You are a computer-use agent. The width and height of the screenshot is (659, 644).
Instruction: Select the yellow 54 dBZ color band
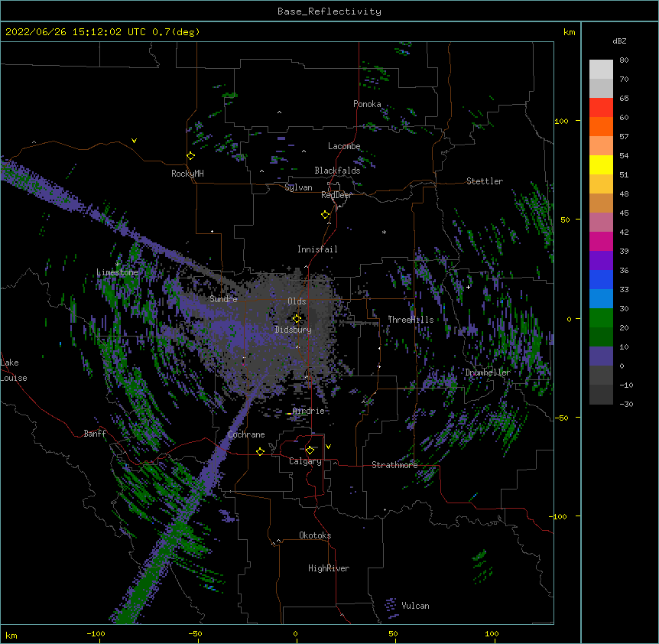pos(601,164)
